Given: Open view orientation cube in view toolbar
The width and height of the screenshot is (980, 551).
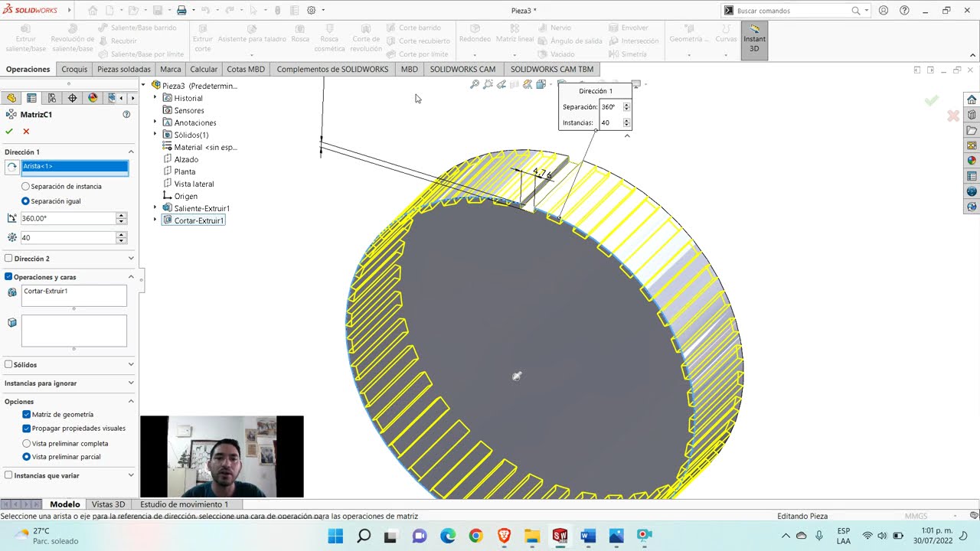Looking at the screenshot, I should (541, 84).
